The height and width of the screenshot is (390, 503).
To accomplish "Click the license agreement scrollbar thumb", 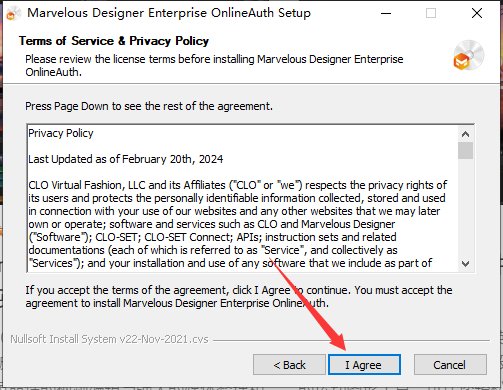I will 465,151.
